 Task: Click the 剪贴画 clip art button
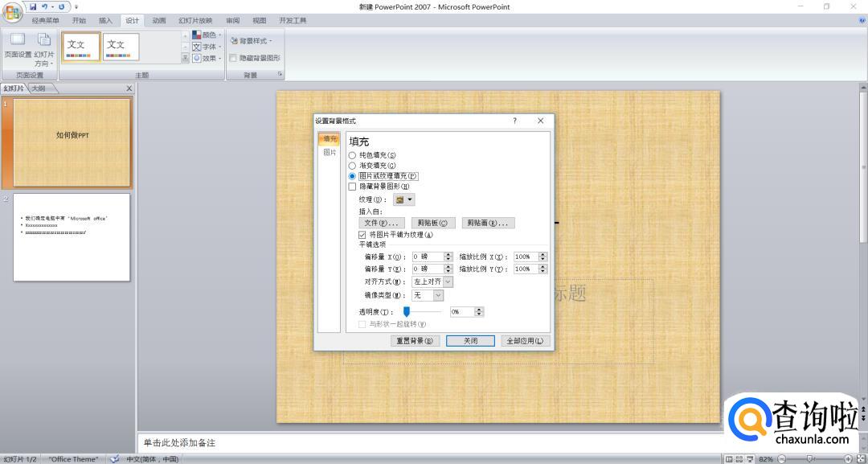pos(489,223)
